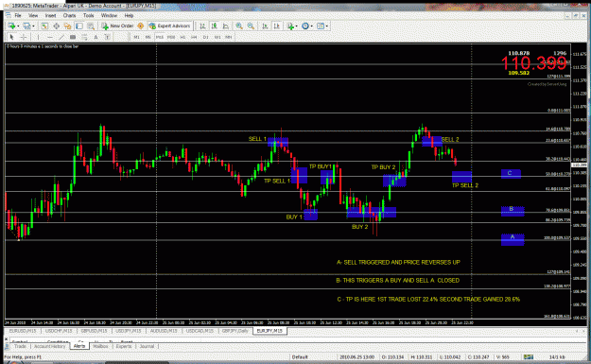This screenshot has height=364, width=591.
Task: Switch to the EURUSD,M15 chart tab
Action: [23, 331]
